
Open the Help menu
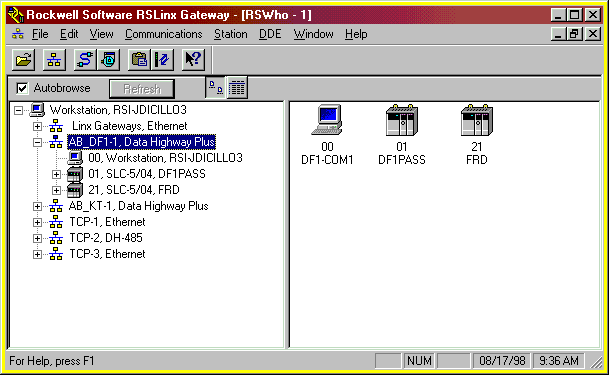(x=356, y=34)
